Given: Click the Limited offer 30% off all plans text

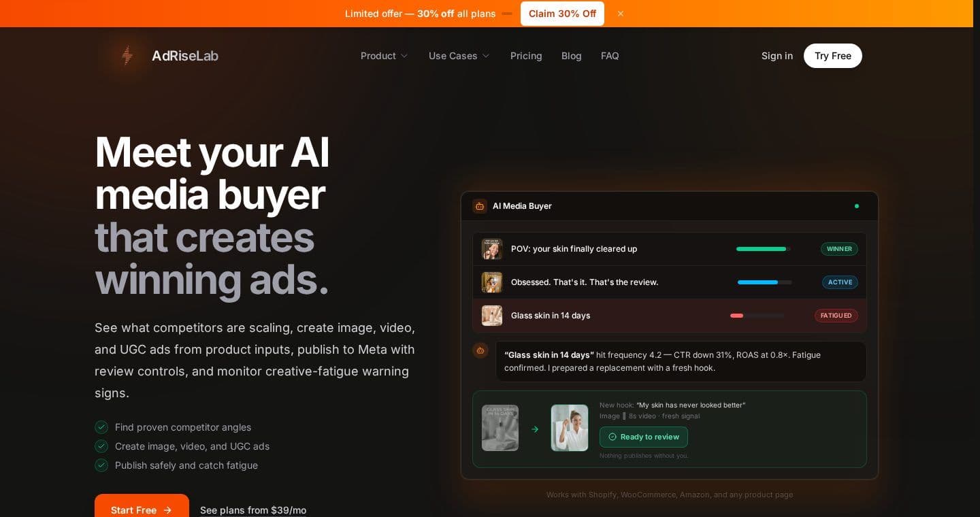Looking at the screenshot, I should pos(421,14).
